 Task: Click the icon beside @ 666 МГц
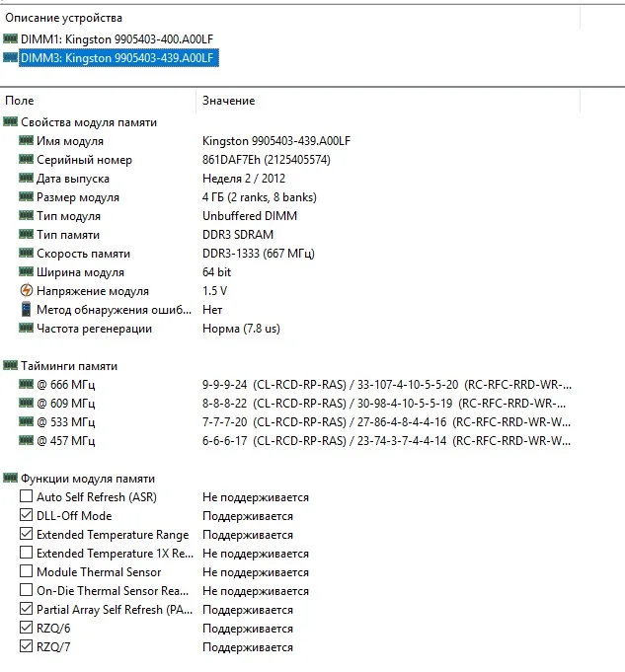27,384
